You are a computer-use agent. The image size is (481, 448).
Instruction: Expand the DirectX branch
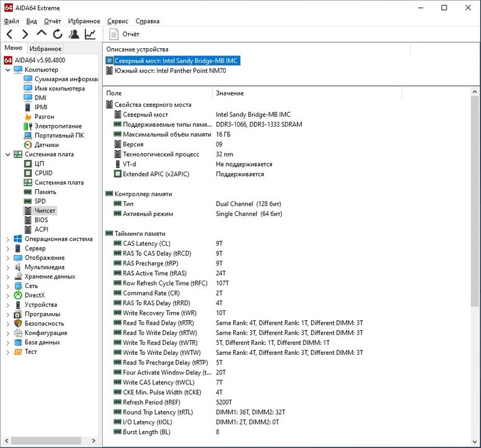pyautogui.click(x=8, y=296)
